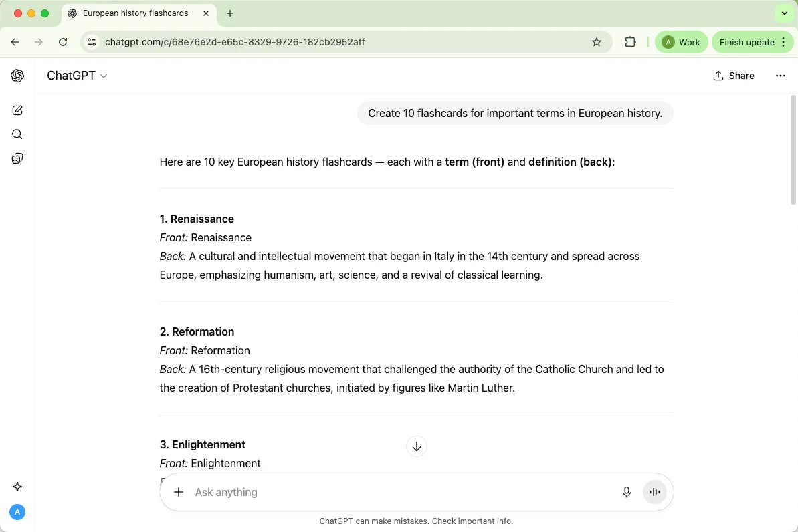
Task: Click the ChatGPT logo in sidebar
Action: click(17, 76)
